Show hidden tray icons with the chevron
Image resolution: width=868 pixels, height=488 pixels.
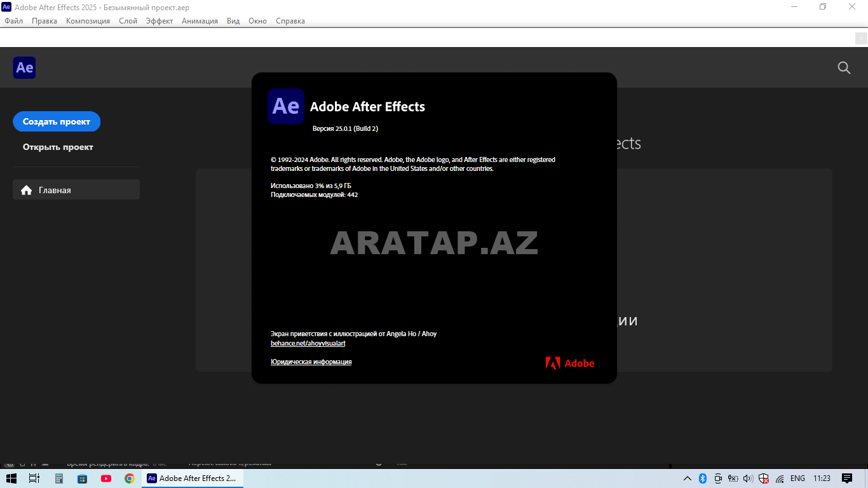(x=688, y=478)
